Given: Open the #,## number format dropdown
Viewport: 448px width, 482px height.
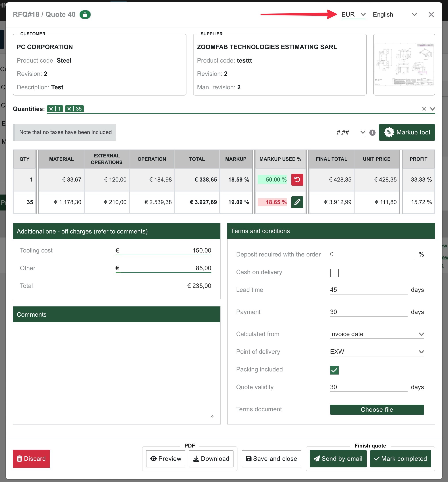Looking at the screenshot, I should 351,132.
